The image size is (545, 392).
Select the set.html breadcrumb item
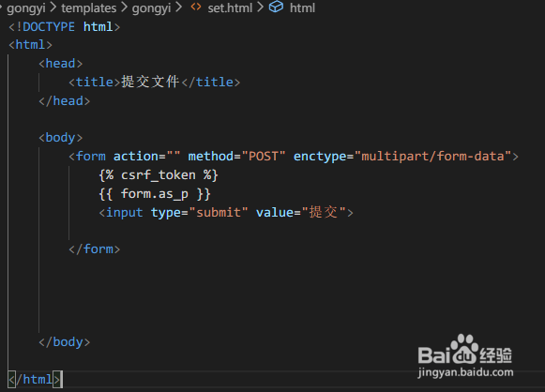[230, 8]
